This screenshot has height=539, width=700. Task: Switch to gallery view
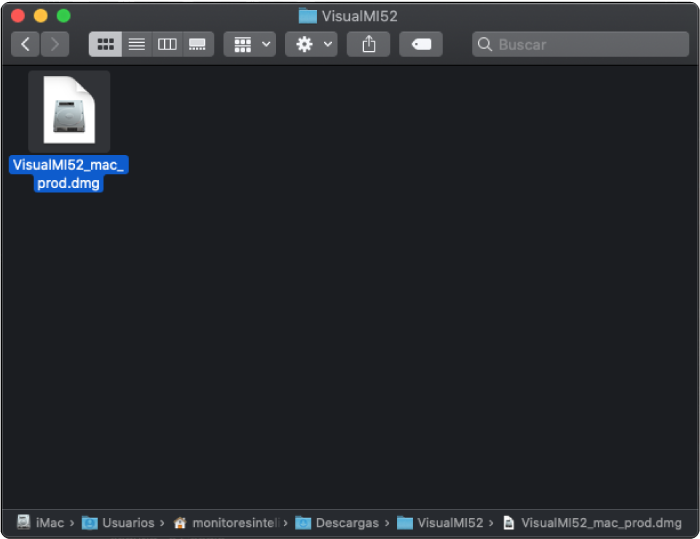pos(198,44)
